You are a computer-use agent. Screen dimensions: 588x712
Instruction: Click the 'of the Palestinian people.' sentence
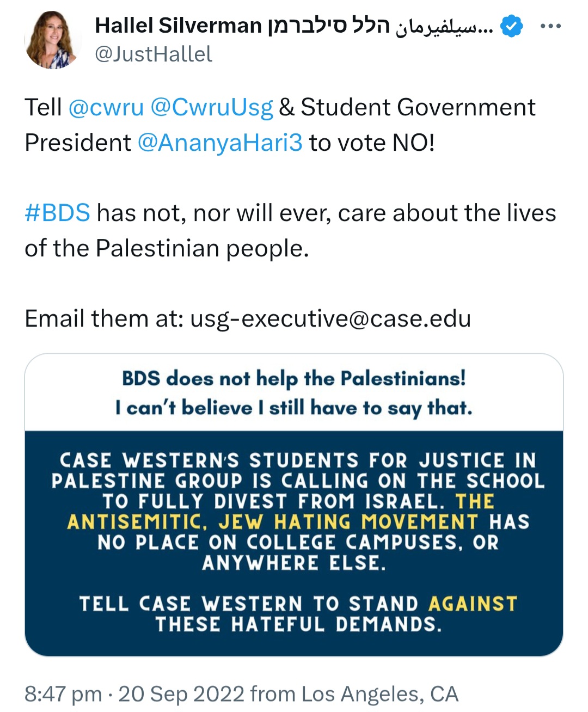click(x=167, y=248)
